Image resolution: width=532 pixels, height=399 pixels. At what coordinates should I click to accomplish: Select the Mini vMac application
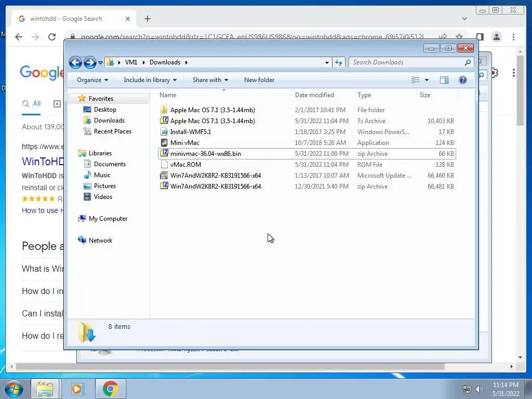pyautogui.click(x=307, y=142)
